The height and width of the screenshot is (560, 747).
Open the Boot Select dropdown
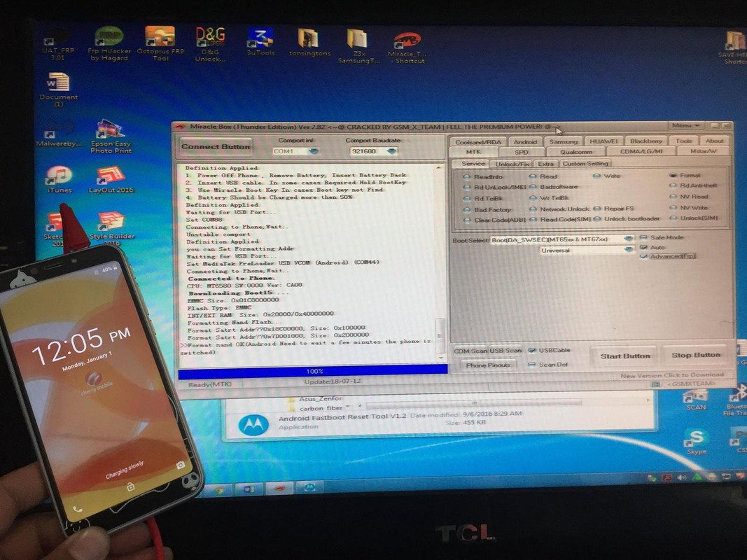pyautogui.click(x=562, y=239)
